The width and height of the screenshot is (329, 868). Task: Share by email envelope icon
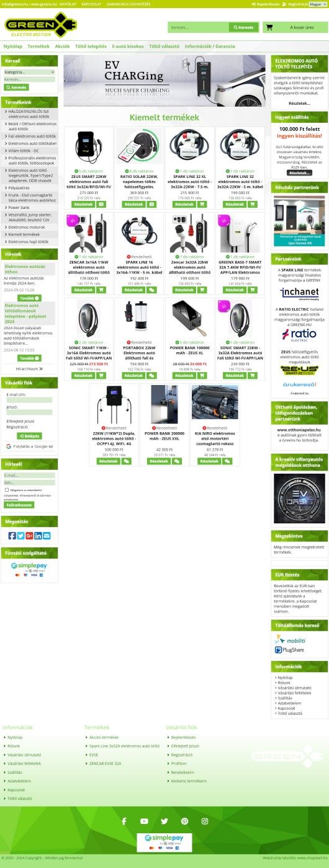click(47, 536)
